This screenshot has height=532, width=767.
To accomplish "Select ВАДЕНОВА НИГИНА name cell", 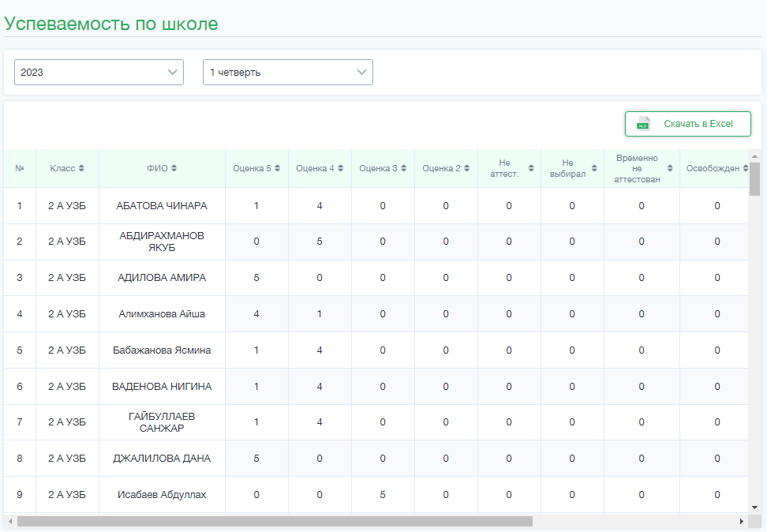I will (162, 386).
